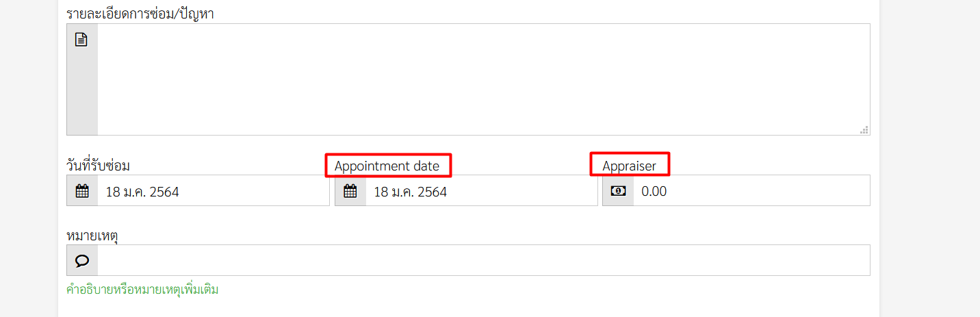The width and height of the screenshot is (980, 317).
Task: Focus the หมายเหตุ remark input
Action: [484, 260]
